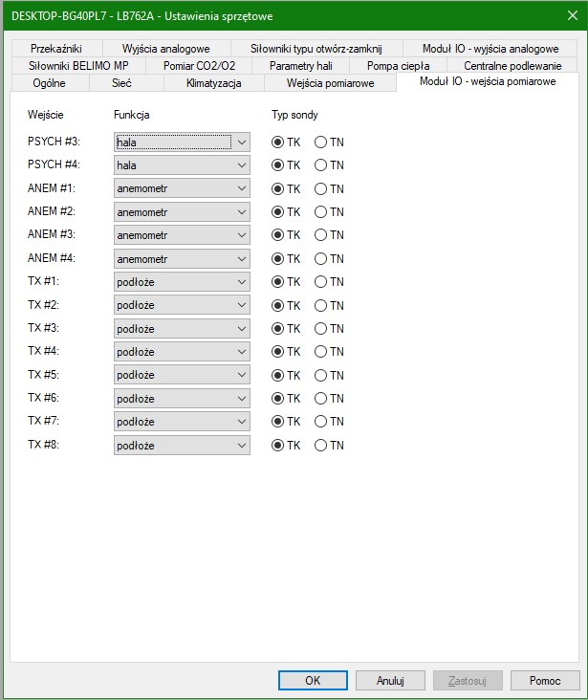Viewport: 588px width, 700px height.
Task: Click the Pomoc help button
Action: 544,681
